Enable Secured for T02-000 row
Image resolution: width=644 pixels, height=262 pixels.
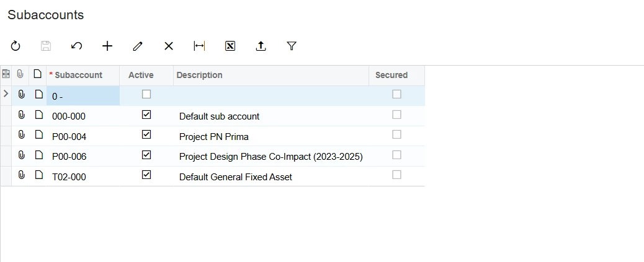tap(396, 175)
